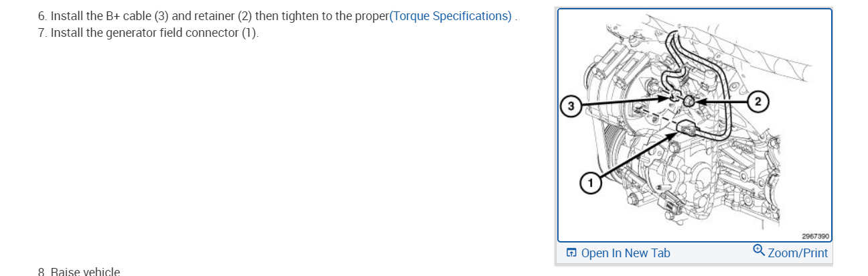
Task: Click callout circle number 3 in diagram
Action: [x=571, y=107]
